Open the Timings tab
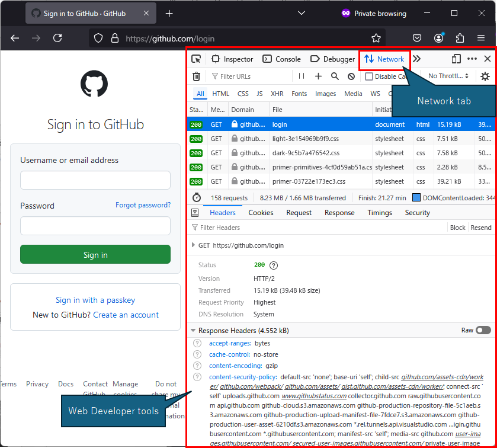 coord(379,213)
